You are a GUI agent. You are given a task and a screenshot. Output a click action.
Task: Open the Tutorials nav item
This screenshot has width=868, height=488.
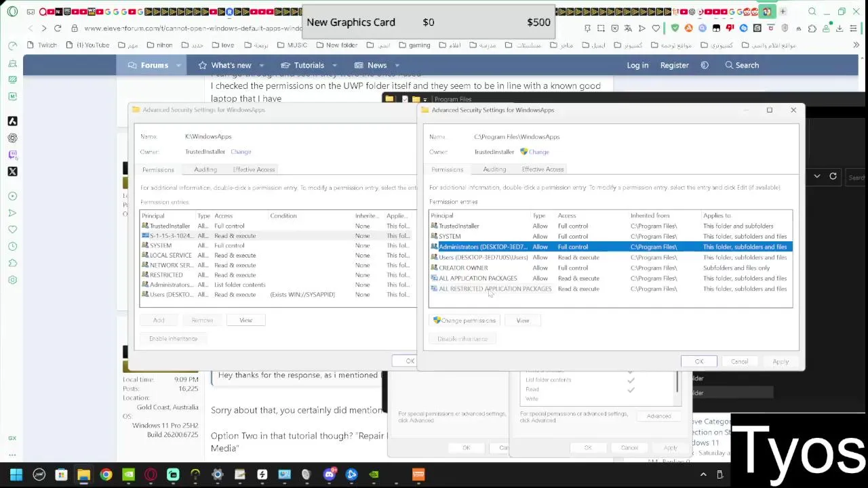pos(302,65)
